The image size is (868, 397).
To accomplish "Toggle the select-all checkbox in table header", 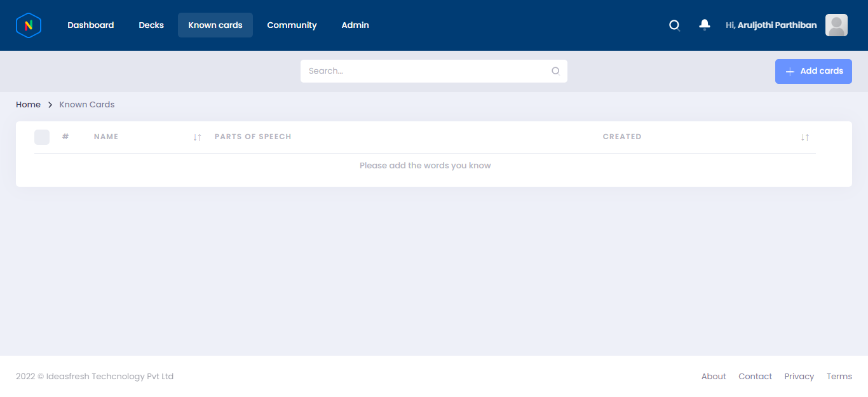I will click(42, 137).
